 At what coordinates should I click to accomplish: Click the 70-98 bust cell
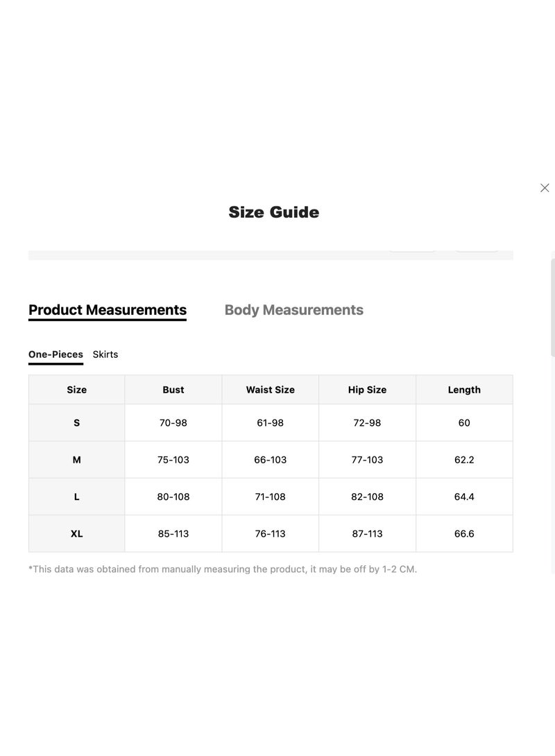[x=173, y=423]
